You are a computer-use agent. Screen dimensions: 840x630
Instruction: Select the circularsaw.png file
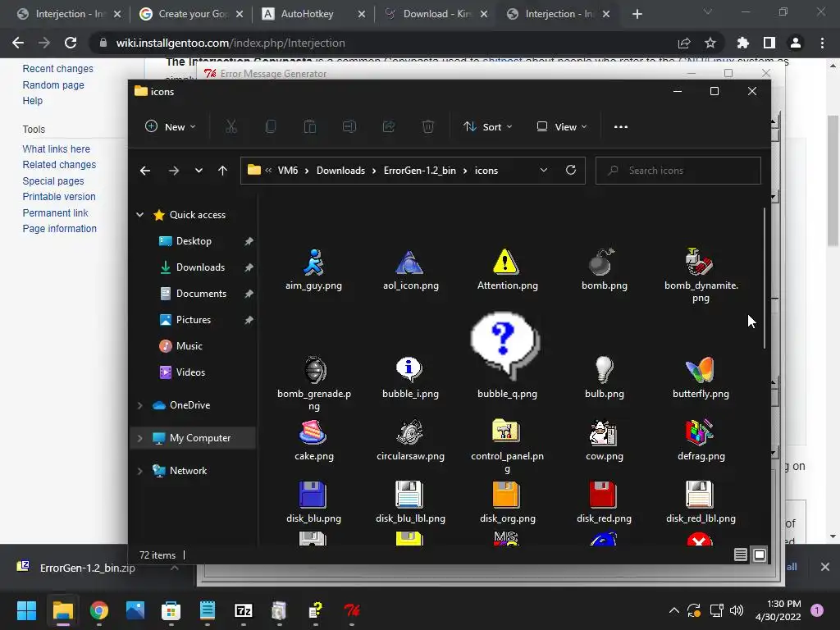point(410,440)
